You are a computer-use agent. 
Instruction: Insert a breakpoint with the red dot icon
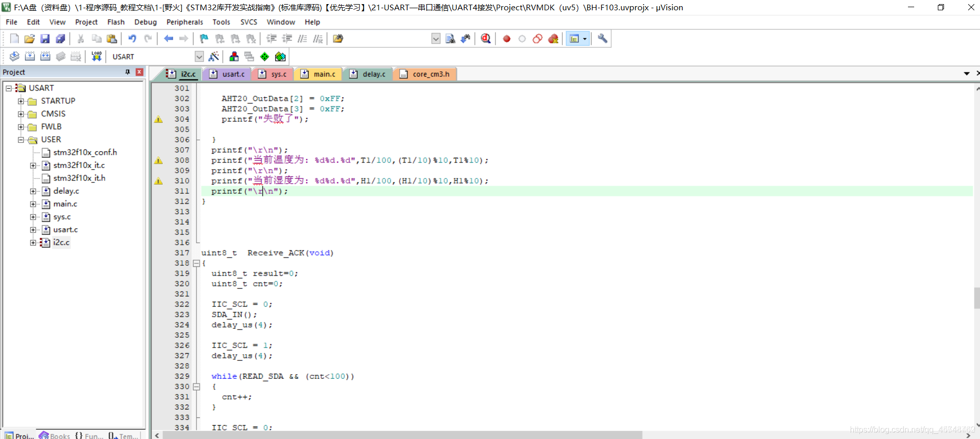507,39
